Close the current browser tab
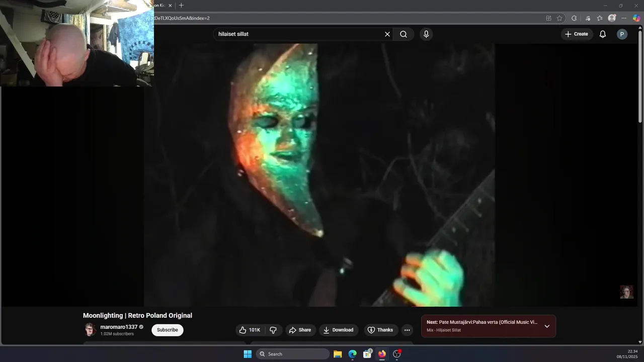 tap(170, 6)
